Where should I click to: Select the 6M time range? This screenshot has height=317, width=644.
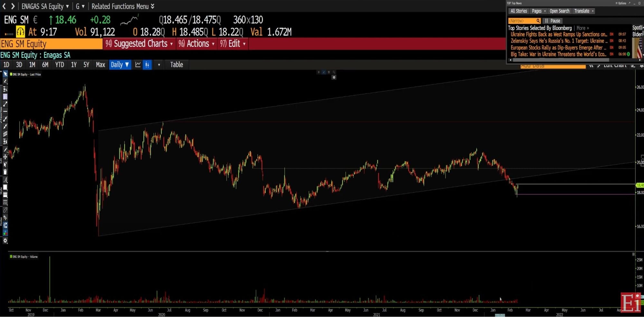click(x=45, y=65)
